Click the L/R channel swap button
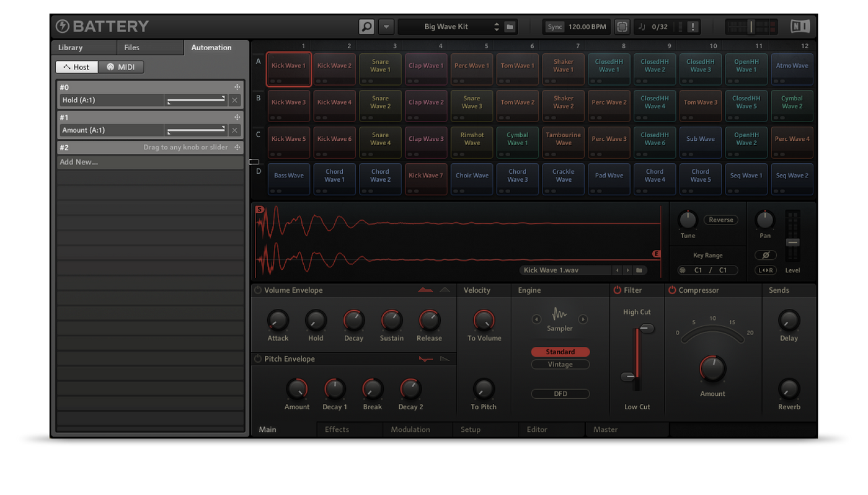This screenshot has height=495, width=868. [766, 270]
